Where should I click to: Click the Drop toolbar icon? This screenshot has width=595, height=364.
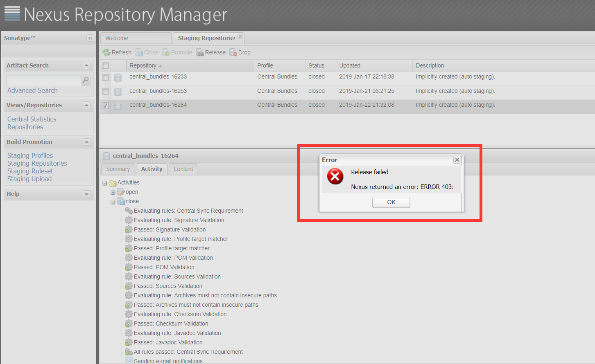coord(233,52)
